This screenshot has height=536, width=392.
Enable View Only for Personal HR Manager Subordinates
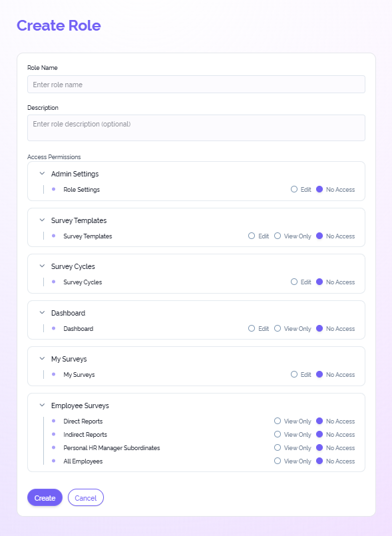click(278, 448)
